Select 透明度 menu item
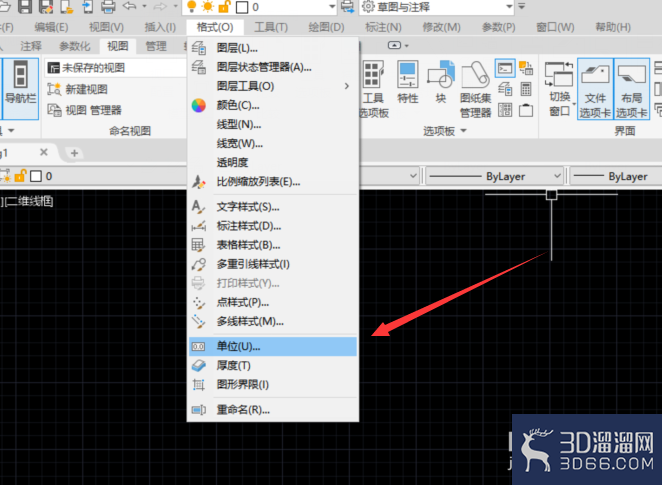662x485 pixels. coord(273,163)
